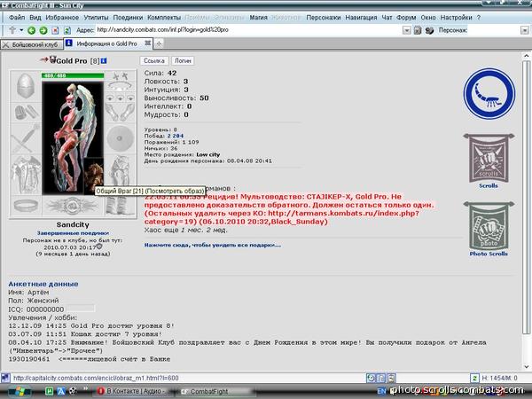
Task: Open the address bar history dropdown
Action: pos(406,30)
